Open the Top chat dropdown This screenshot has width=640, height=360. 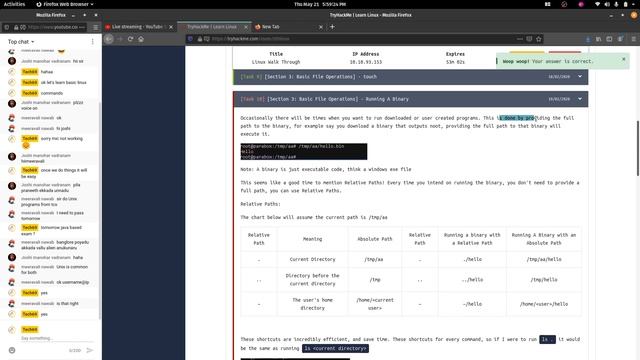pyautogui.click(x=21, y=42)
